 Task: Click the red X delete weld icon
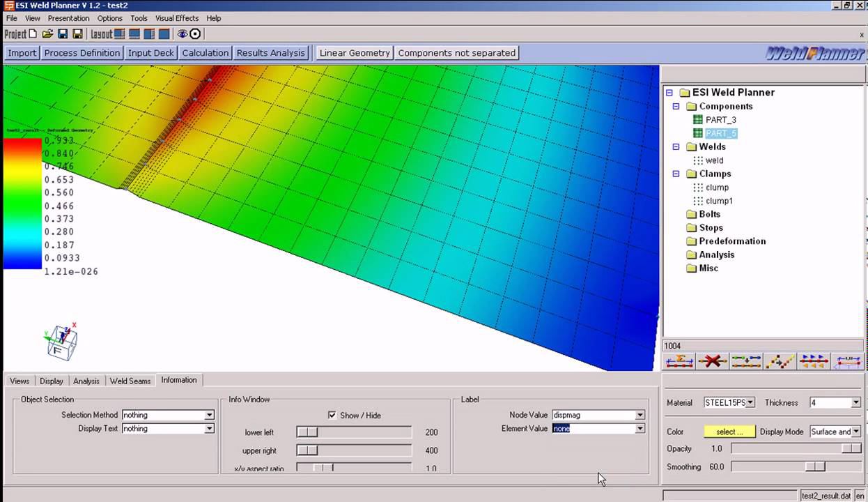pos(712,361)
